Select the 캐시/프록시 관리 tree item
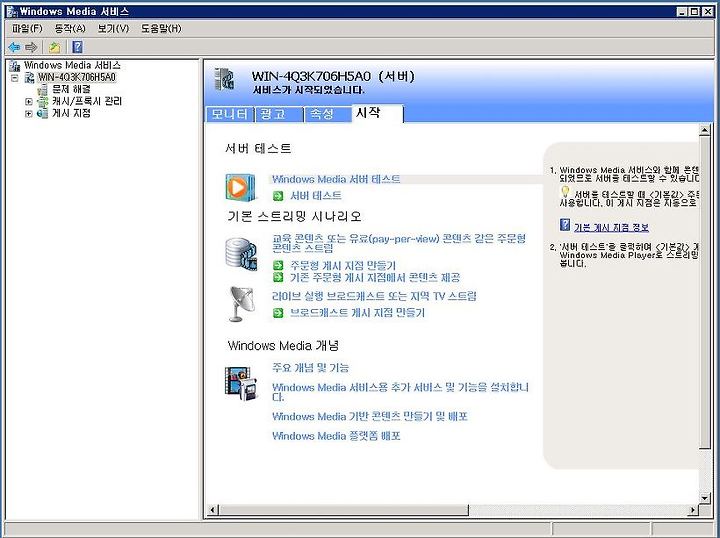Viewport: 720px width, 538px height. coord(87,101)
